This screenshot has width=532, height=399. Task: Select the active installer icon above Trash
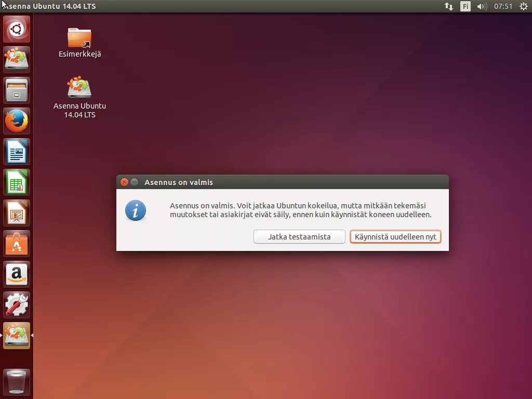(x=16, y=336)
